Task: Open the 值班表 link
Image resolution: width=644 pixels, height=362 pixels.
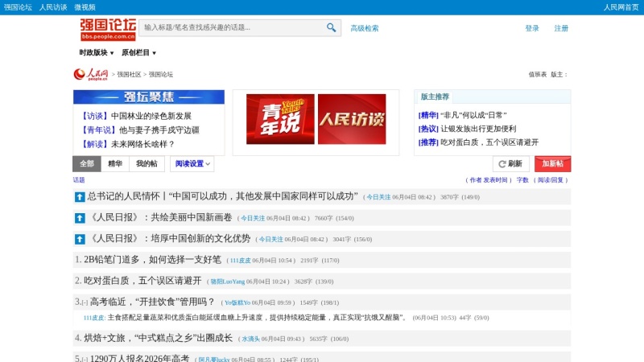Action: (x=537, y=74)
